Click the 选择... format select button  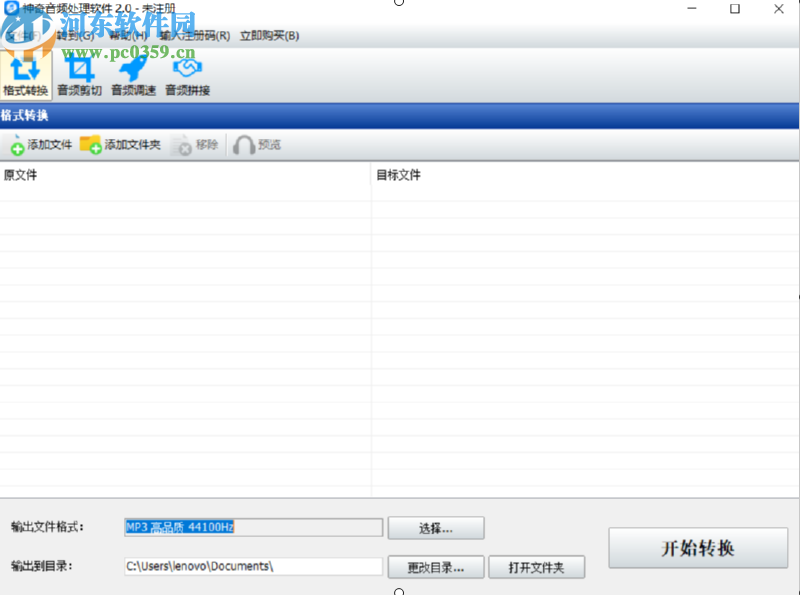[x=436, y=527]
